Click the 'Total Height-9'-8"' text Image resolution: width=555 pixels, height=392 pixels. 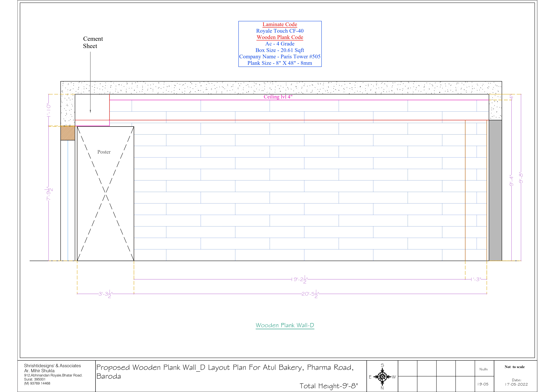click(x=329, y=386)
